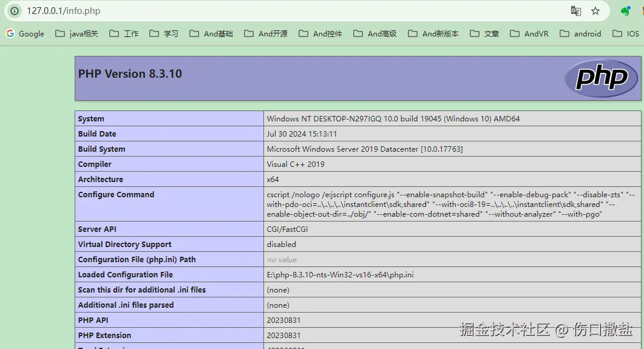Viewport: 644px width, 349px height.
Task: Click (none) value beside Additional .ini files parsed
Action: tap(278, 305)
